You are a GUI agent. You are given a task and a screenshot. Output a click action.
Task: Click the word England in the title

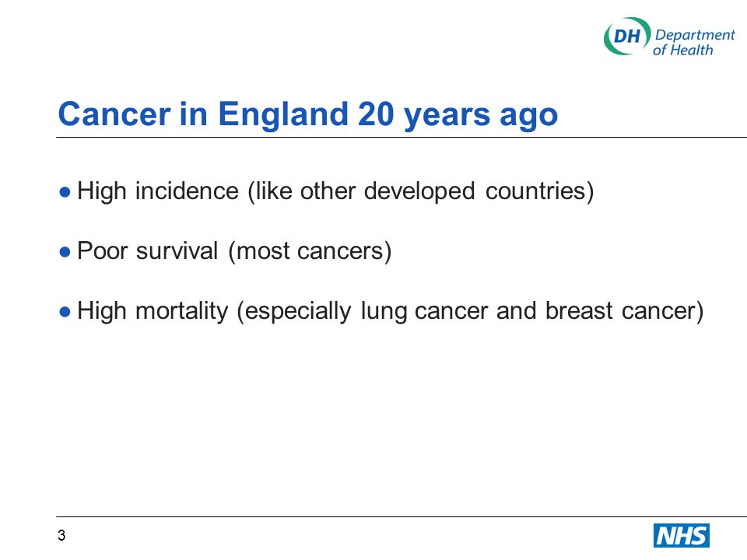(x=283, y=115)
